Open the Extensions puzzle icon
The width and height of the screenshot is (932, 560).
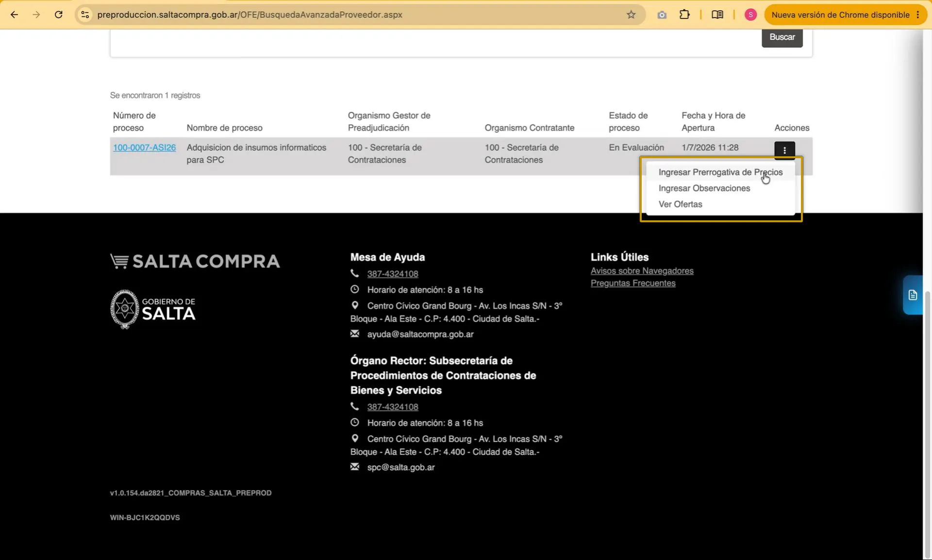point(684,15)
